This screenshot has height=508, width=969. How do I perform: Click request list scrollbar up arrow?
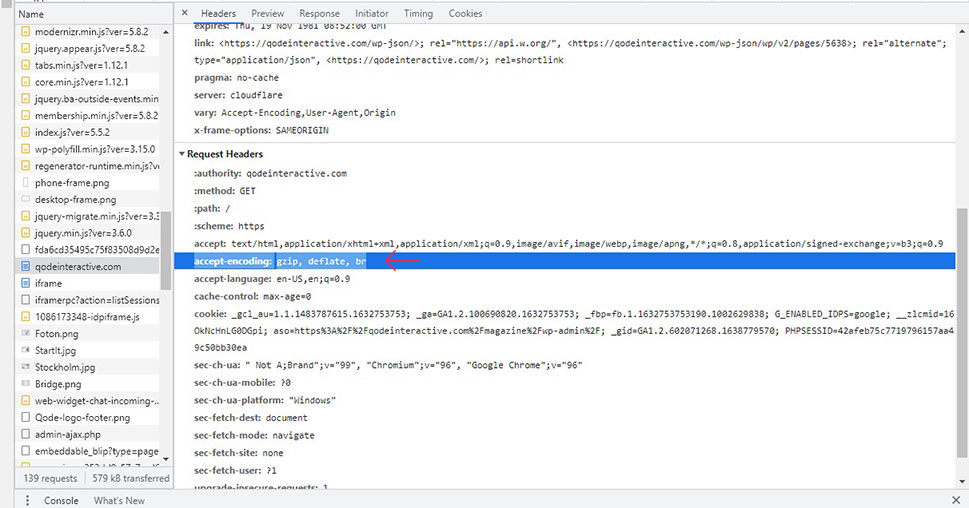pos(166,32)
